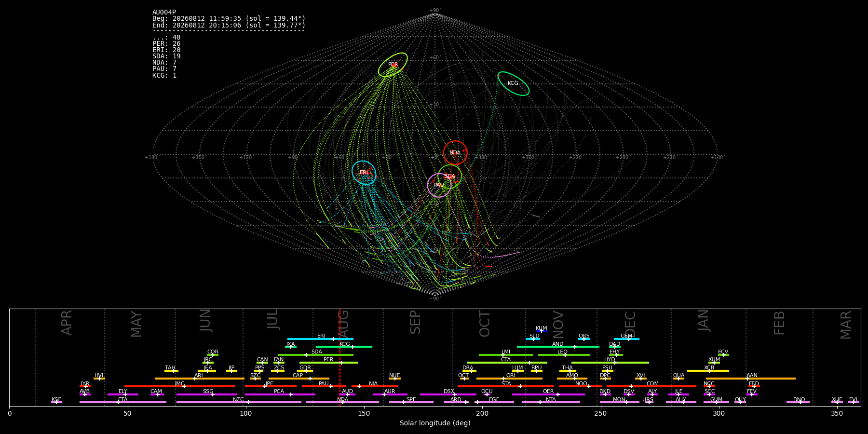Viewport: 868px width, 434px height.
Task: Click the KCG radiant ellipse
Action: point(513,83)
